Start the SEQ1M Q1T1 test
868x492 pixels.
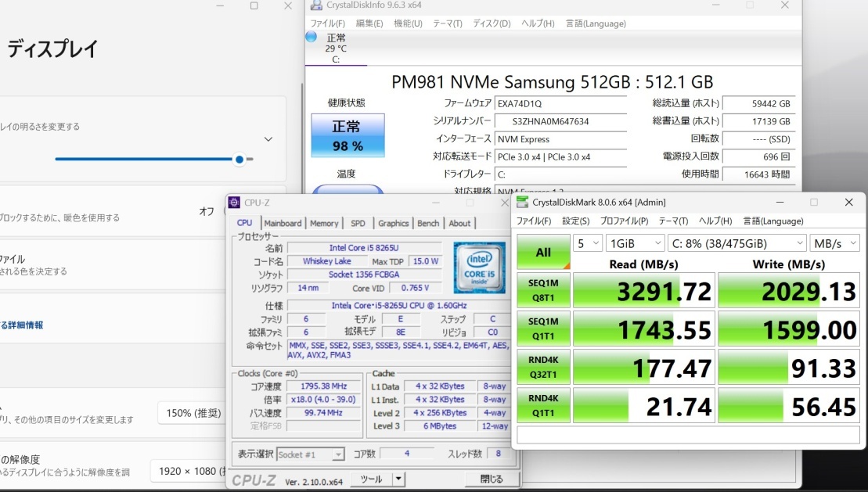543,329
